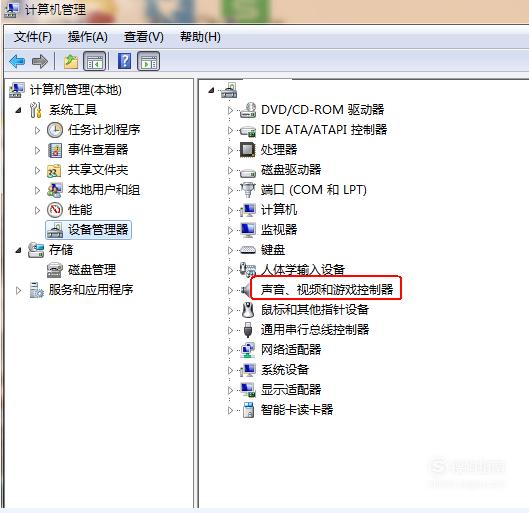Collapse the 系统工具 tree node
Screen dimensions: 529x513
point(19,110)
